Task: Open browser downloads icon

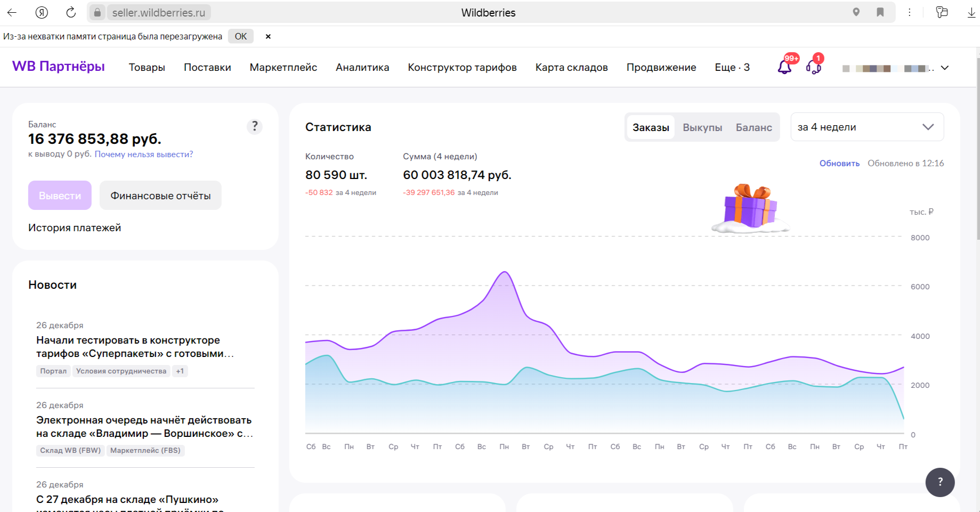Action: (971, 12)
